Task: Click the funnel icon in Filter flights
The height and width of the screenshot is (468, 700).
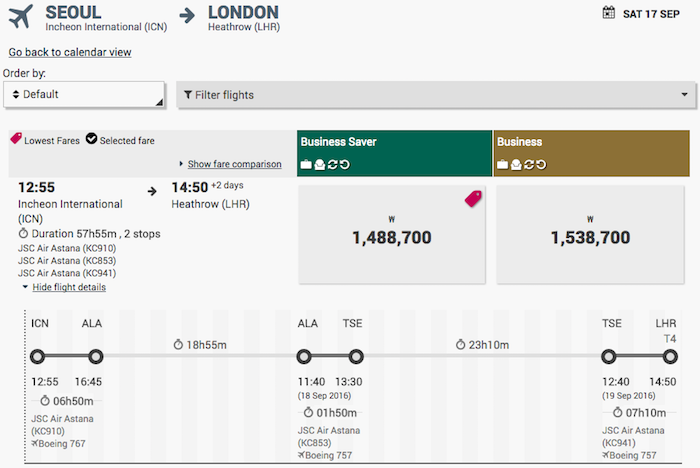Action: (x=188, y=95)
